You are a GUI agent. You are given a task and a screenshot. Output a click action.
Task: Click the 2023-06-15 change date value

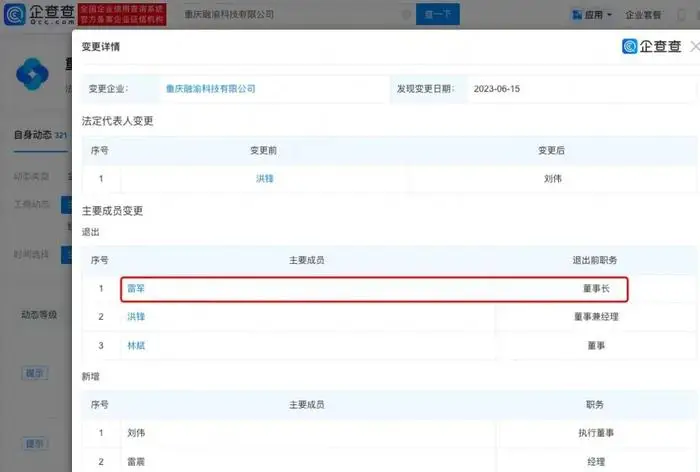[497, 89]
